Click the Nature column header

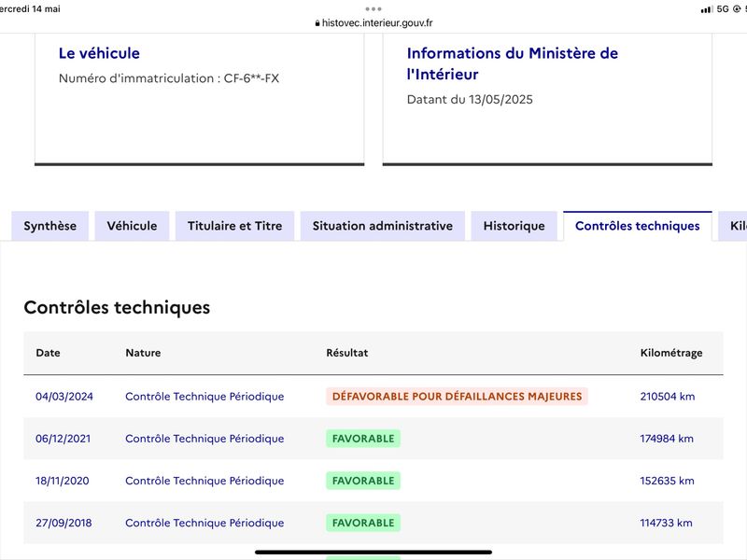143,353
